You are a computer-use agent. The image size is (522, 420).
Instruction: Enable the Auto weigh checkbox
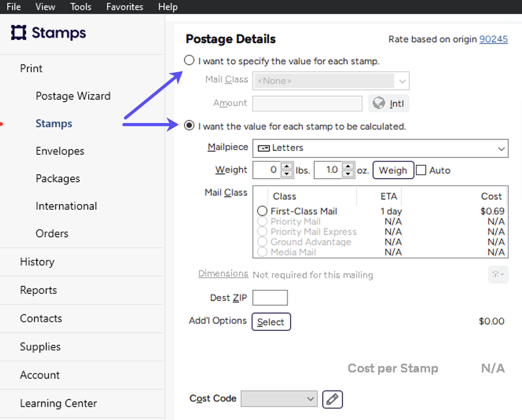pos(421,170)
